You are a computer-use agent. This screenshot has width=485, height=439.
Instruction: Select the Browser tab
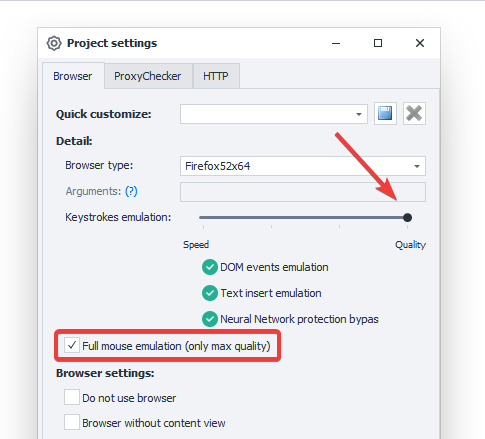click(x=73, y=76)
